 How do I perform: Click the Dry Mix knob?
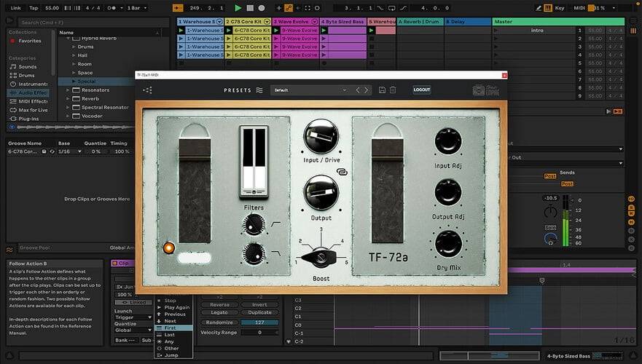point(448,244)
